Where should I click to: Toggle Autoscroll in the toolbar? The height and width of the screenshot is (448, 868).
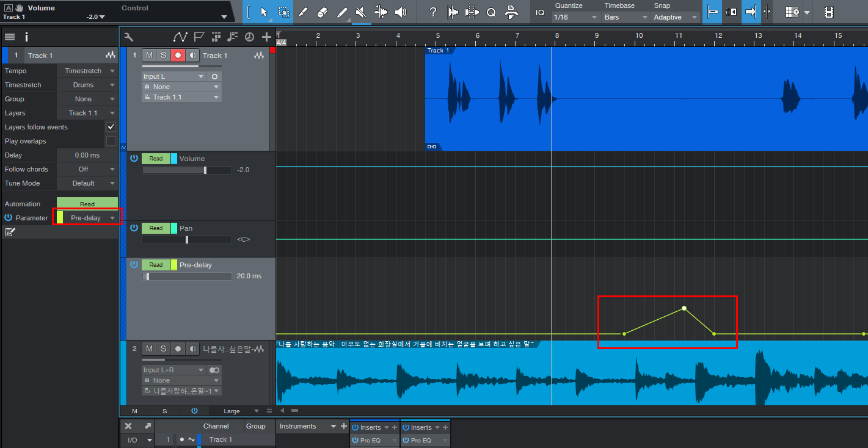point(751,12)
